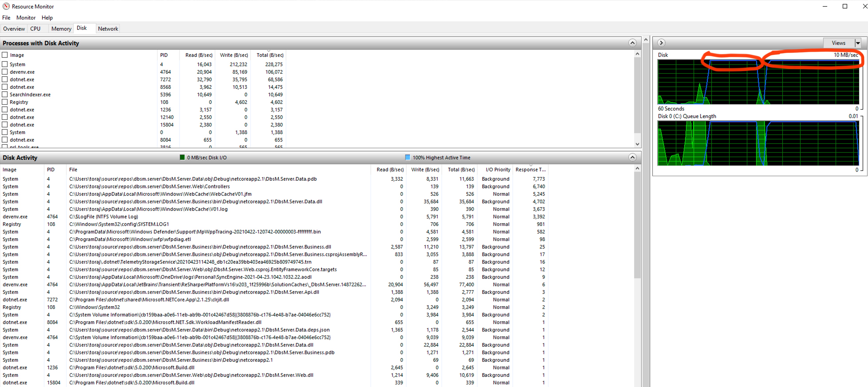Viewport: 868px width, 387px height.
Task: Switch to the Network tab
Action: coord(108,29)
